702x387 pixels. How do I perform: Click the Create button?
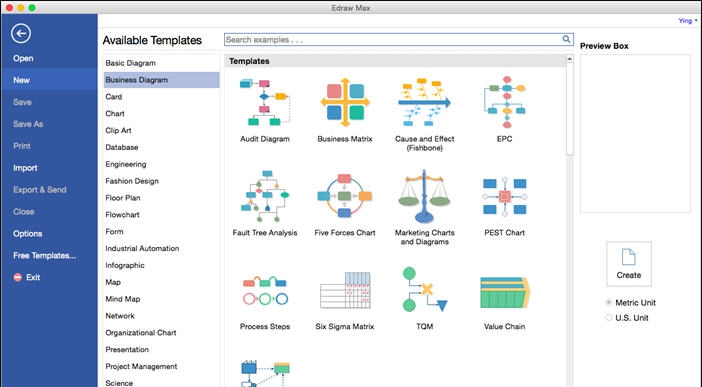(x=629, y=264)
